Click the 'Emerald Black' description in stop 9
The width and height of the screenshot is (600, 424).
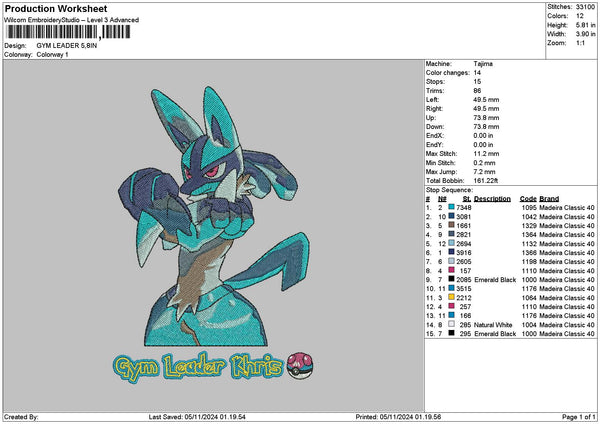(x=495, y=279)
